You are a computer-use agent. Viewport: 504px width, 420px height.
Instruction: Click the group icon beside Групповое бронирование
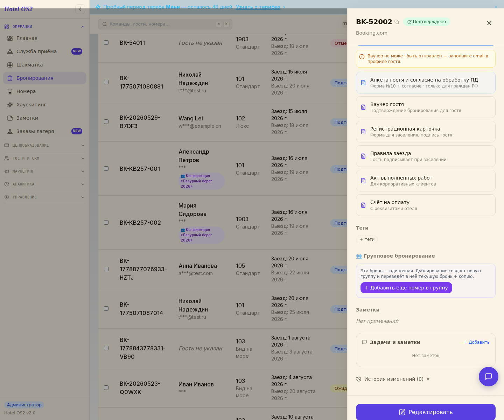359,256
